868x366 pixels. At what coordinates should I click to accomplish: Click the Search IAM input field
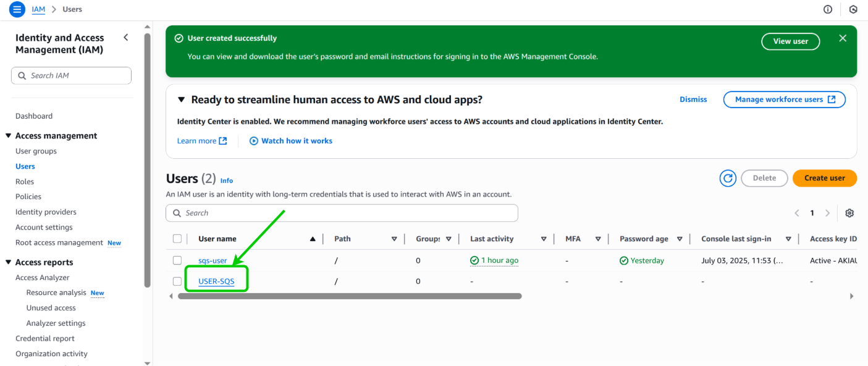71,76
